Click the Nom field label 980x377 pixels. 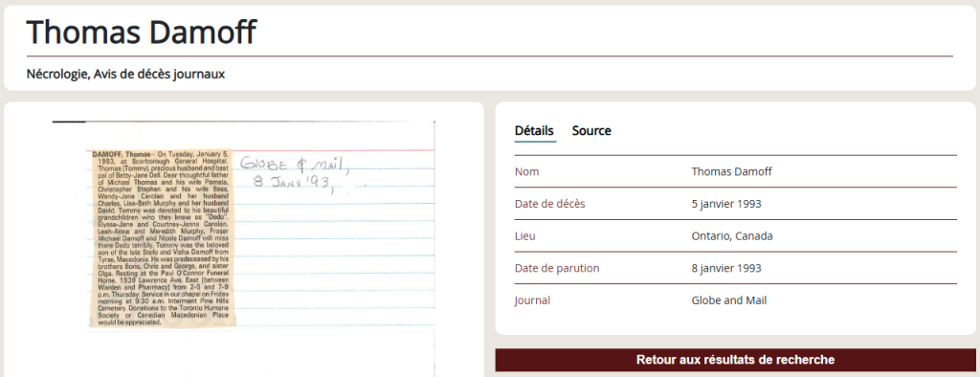[x=526, y=171]
